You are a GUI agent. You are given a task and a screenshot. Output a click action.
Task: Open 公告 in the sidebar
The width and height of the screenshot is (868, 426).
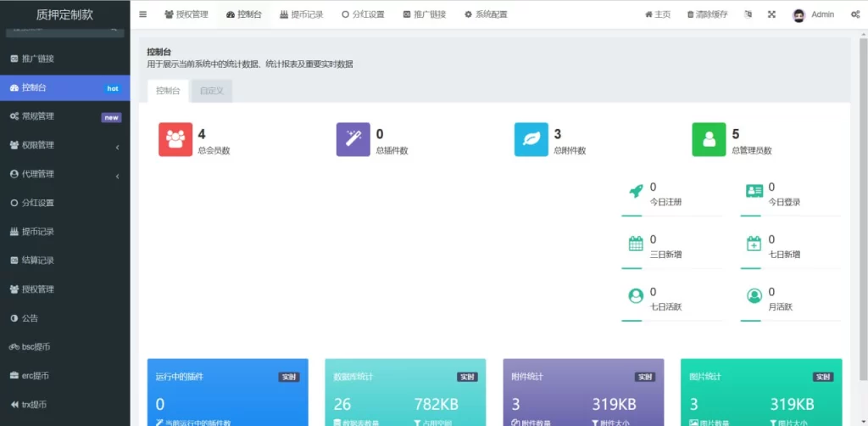(x=64, y=318)
